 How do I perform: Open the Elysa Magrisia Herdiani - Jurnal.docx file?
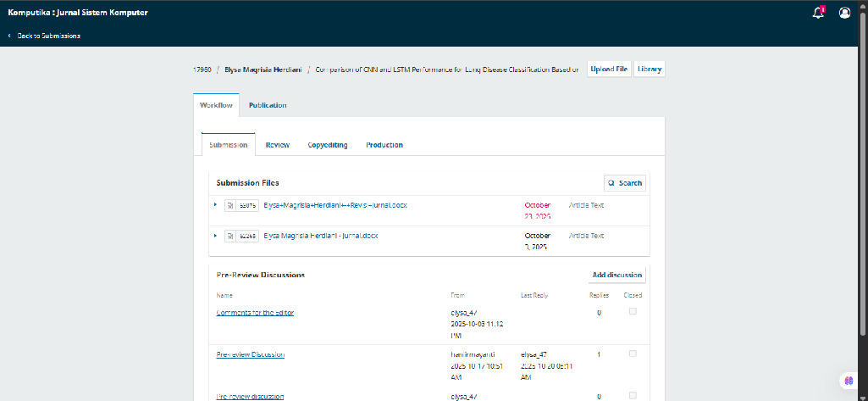tap(320, 236)
